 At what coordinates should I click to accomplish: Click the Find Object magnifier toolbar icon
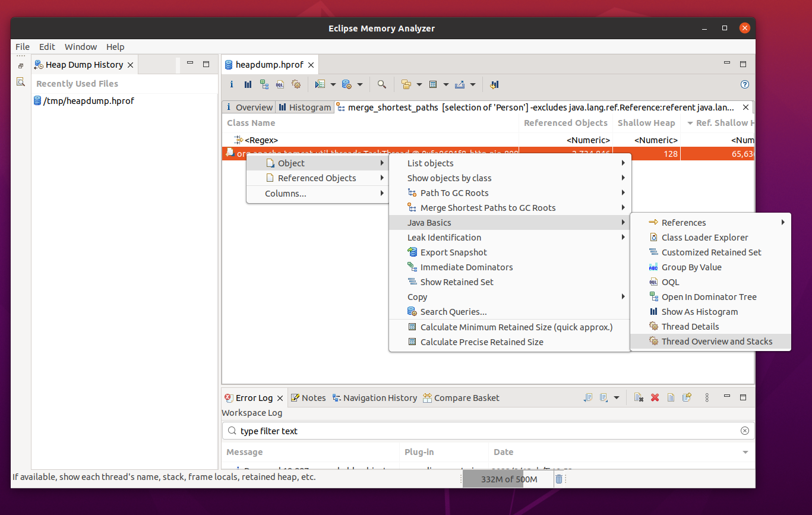382,84
